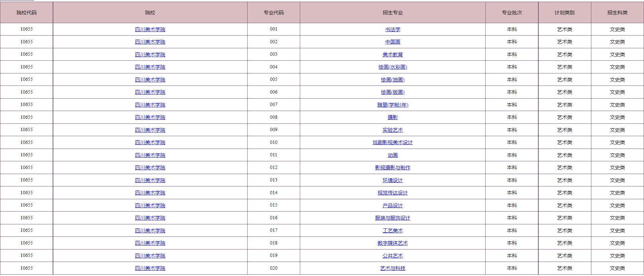Click the 影视摄影与制作 link
Viewport: 644px width, 276px height.
tap(392, 168)
